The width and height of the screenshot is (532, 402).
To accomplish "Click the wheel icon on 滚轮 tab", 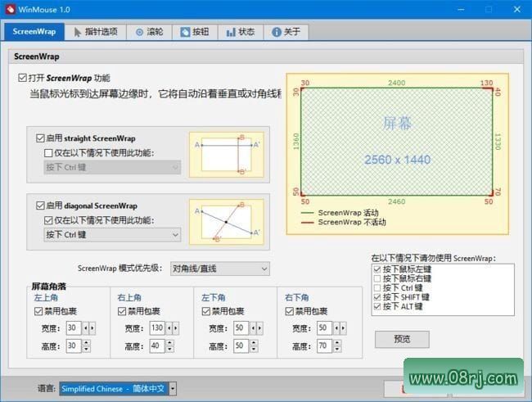I will 139,32.
